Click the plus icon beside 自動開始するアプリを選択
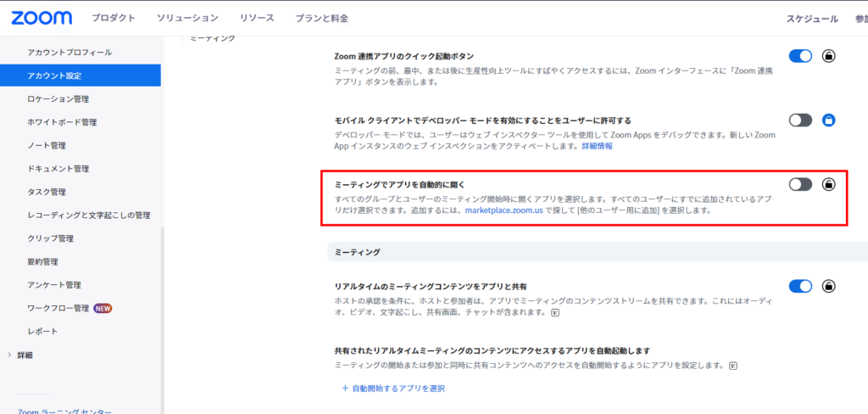This screenshot has width=868, height=414. click(345, 389)
